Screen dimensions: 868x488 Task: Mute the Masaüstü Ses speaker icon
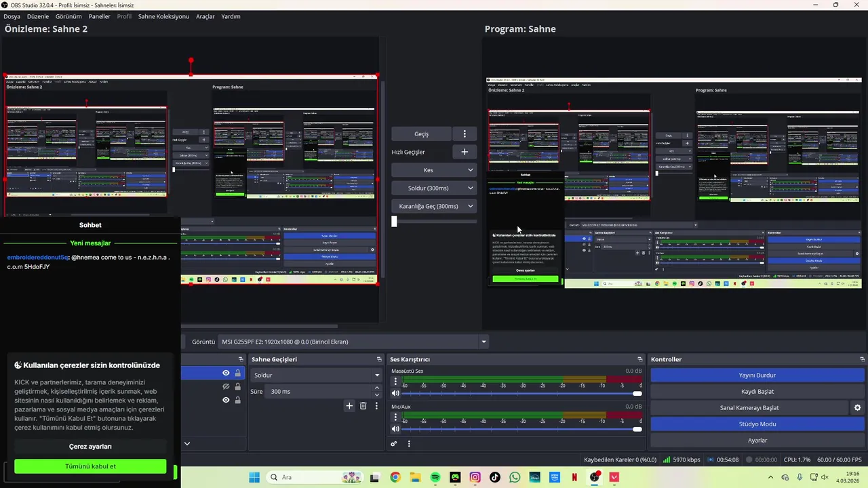(396, 393)
